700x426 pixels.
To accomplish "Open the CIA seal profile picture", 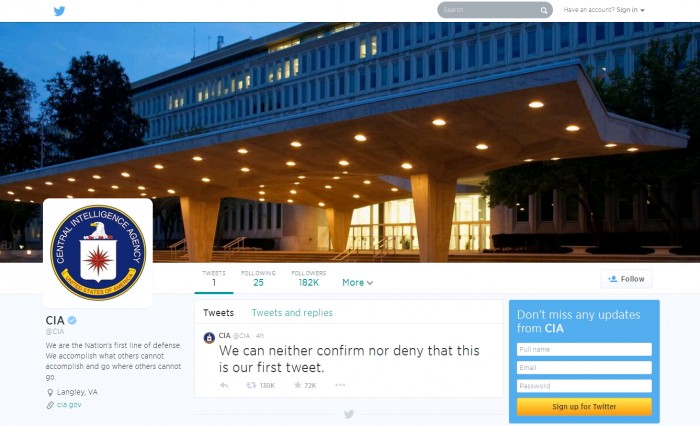I will pyautogui.click(x=98, y=253).
